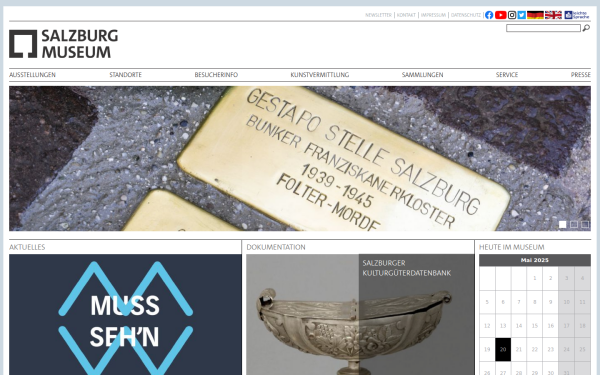Select calendar day 14
600x375 pixels.
(x=519, y=326)
